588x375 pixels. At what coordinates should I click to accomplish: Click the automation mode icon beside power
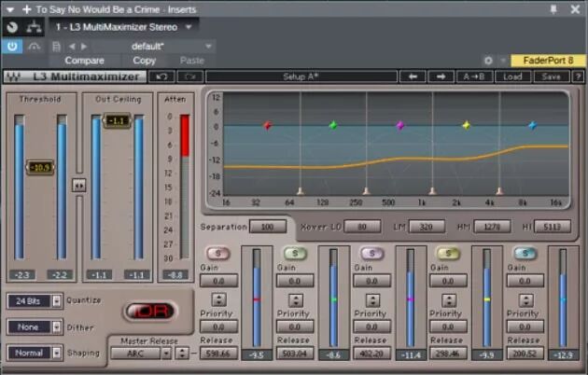(35, 47)
